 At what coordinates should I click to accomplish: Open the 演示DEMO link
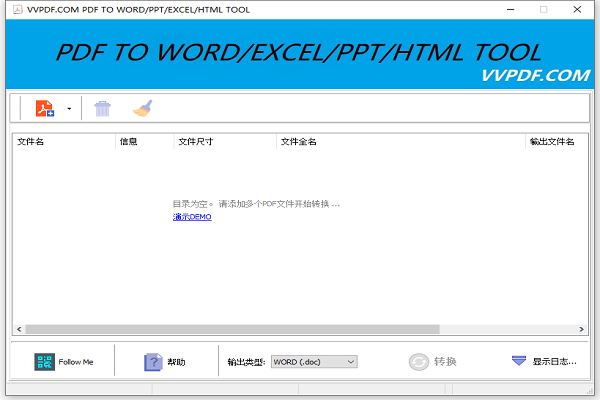pyautogui.click(x=192, y=217)
